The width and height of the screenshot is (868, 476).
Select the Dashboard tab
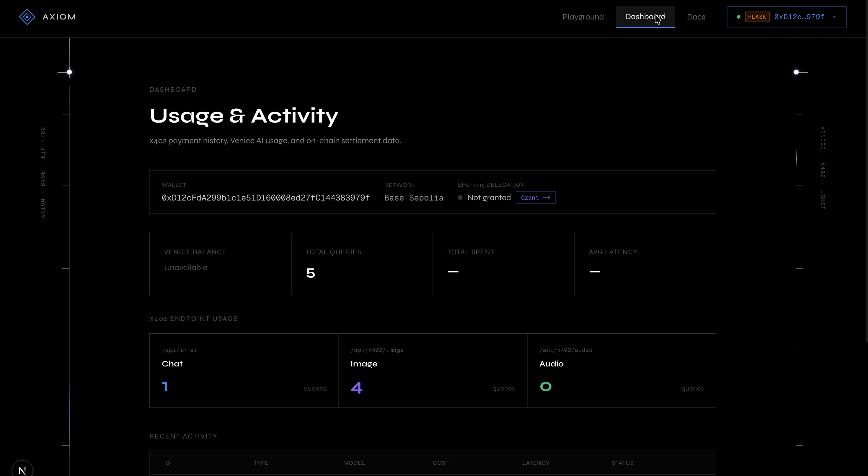click(x=645, y=17)
